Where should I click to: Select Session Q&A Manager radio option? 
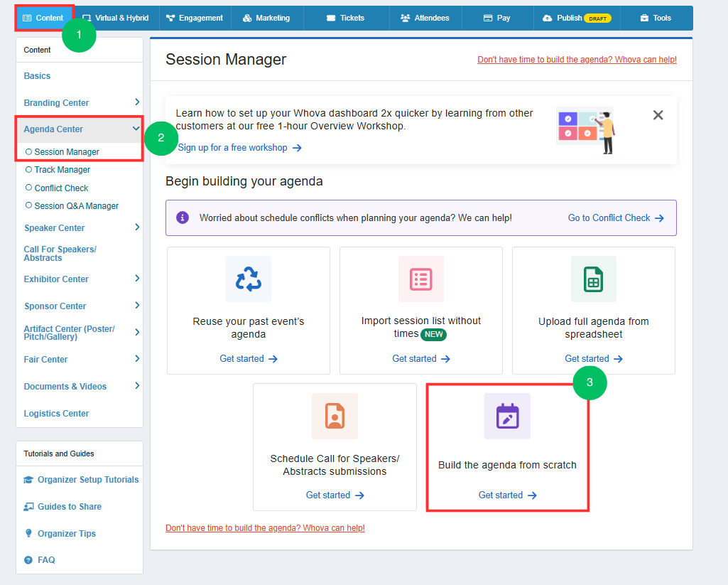point(29,205)
